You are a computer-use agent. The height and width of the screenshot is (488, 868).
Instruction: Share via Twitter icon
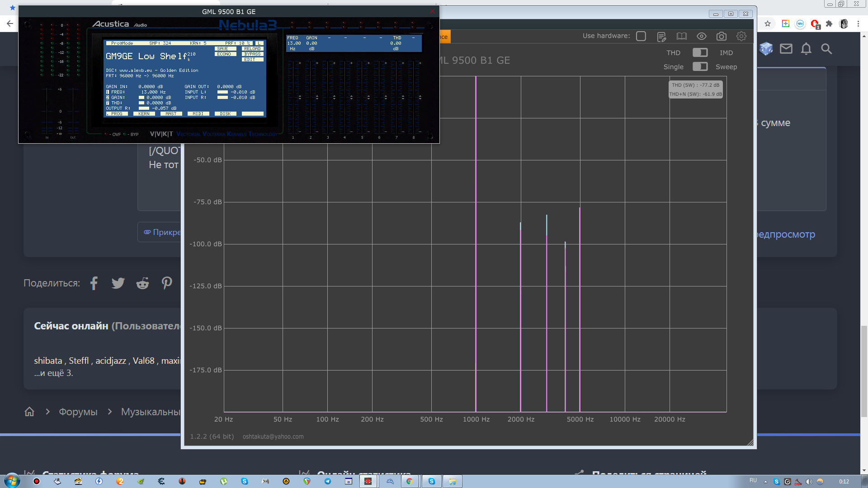point(118,283)
